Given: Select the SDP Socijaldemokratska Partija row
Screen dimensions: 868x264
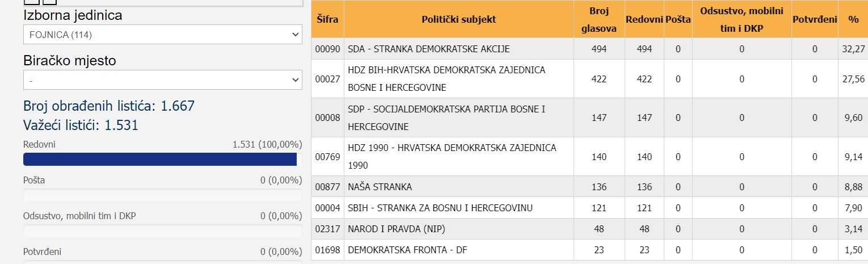Looking at the screenshot, I should [x=446, y=118].
